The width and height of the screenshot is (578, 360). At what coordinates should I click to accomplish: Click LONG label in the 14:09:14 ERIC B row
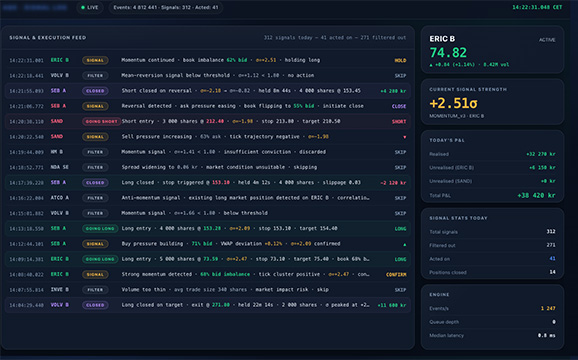(x=400, y=259)
